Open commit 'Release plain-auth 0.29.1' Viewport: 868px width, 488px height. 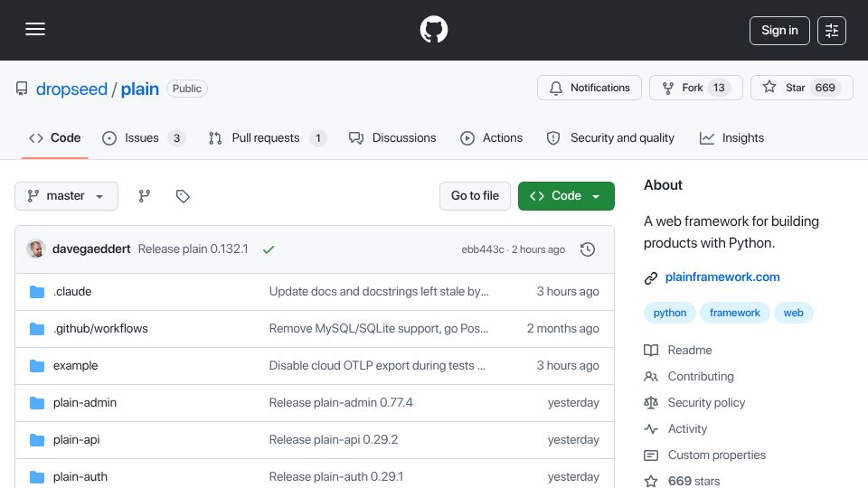coord(336,477)
